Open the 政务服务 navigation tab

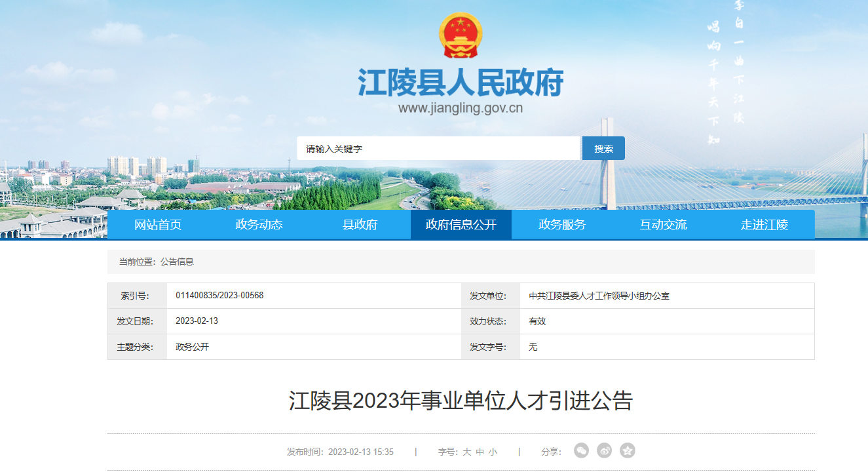(x=562, y=225)
